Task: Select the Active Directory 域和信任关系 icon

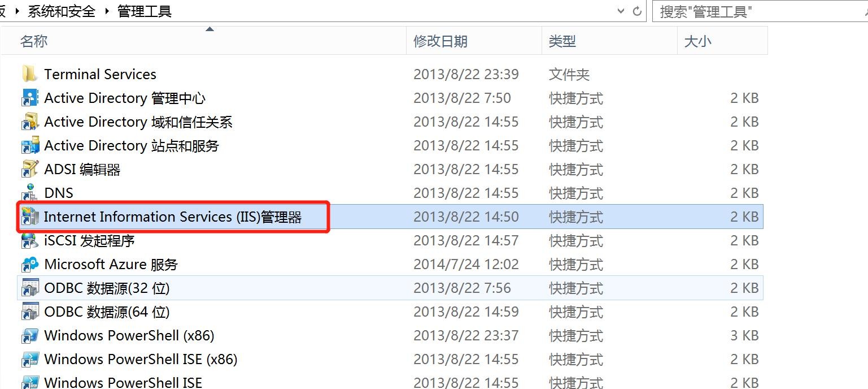Action: [x=29, y=122]
